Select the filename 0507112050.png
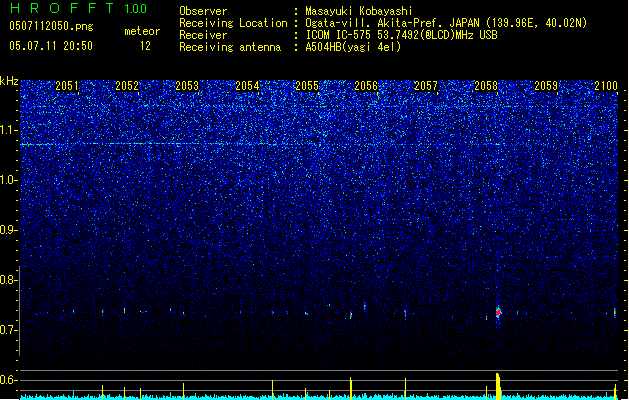Image resolution: width=629 pixels, height=400 pixels. [x=51, y=26]
